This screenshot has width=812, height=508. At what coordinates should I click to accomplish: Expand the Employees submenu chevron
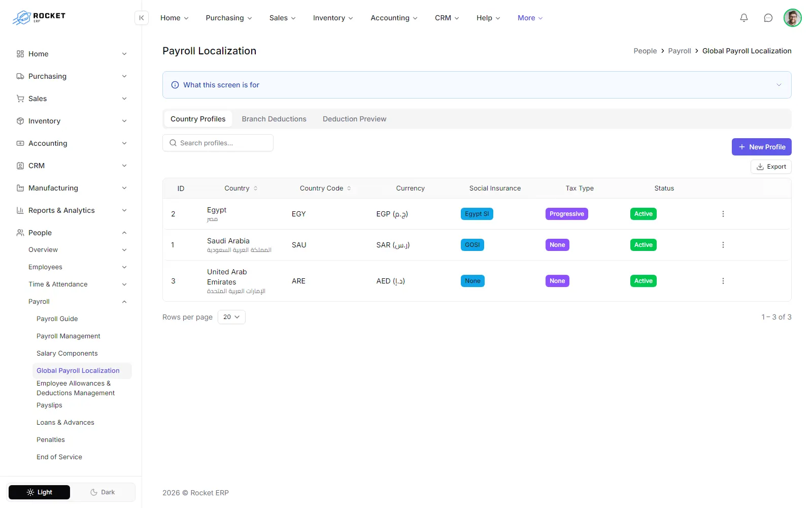124,267
